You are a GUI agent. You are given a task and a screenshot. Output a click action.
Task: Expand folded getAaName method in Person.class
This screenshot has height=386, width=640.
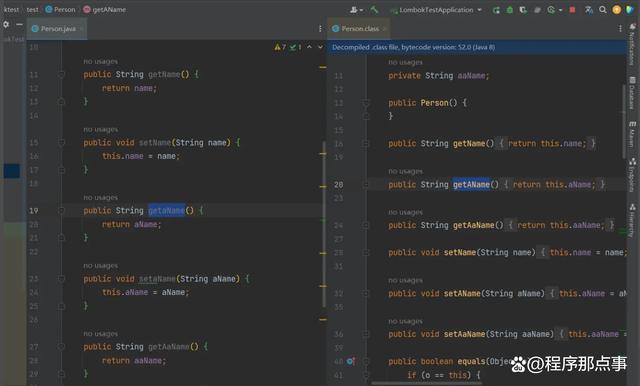click(366, 225)
